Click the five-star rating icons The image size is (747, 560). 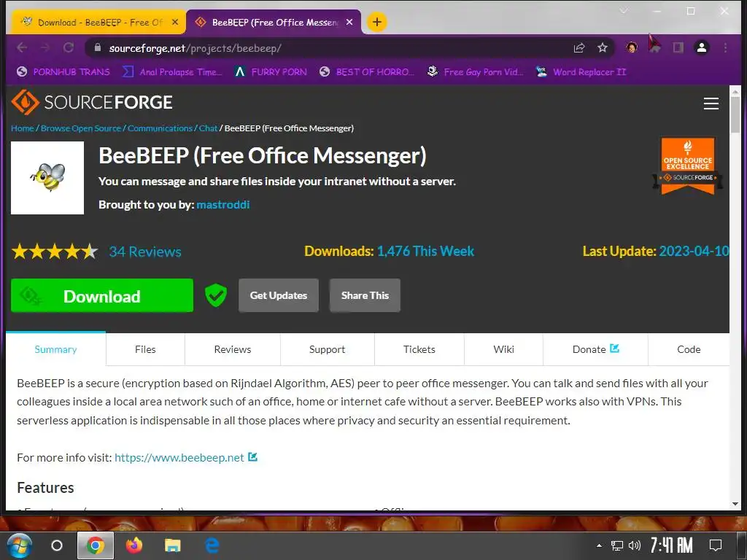[55, 251]
